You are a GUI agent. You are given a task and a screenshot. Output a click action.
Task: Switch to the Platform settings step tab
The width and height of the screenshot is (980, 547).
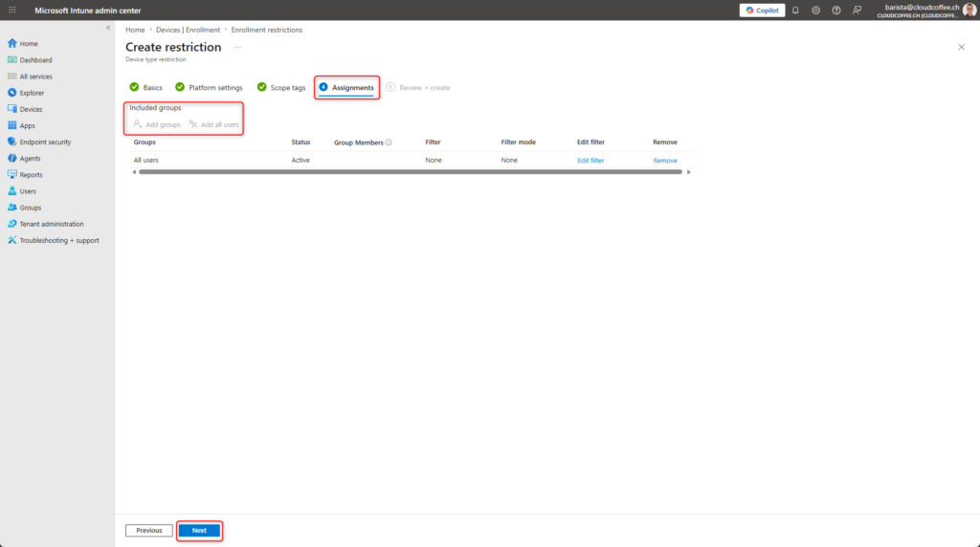click(x=209, y=87)
